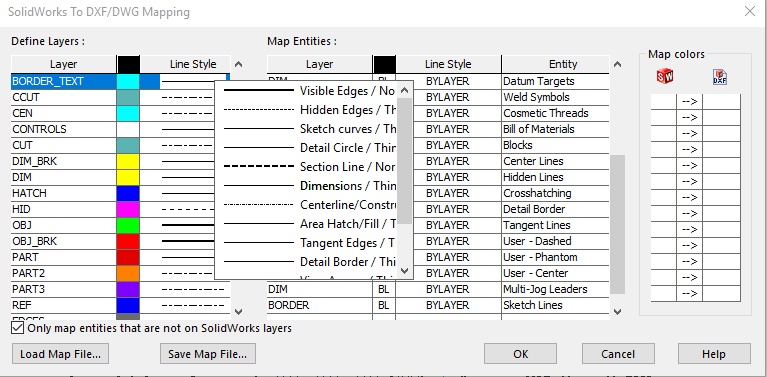
Task: Click the SolidWorks icon under Map colors
Action: pos(664,76)
